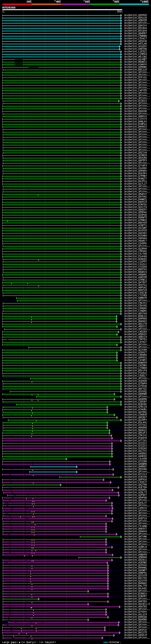Viewport: 151px width, 644px height.
Task: Open hit UniRef100_Q4T0N6
Action: 135,536
